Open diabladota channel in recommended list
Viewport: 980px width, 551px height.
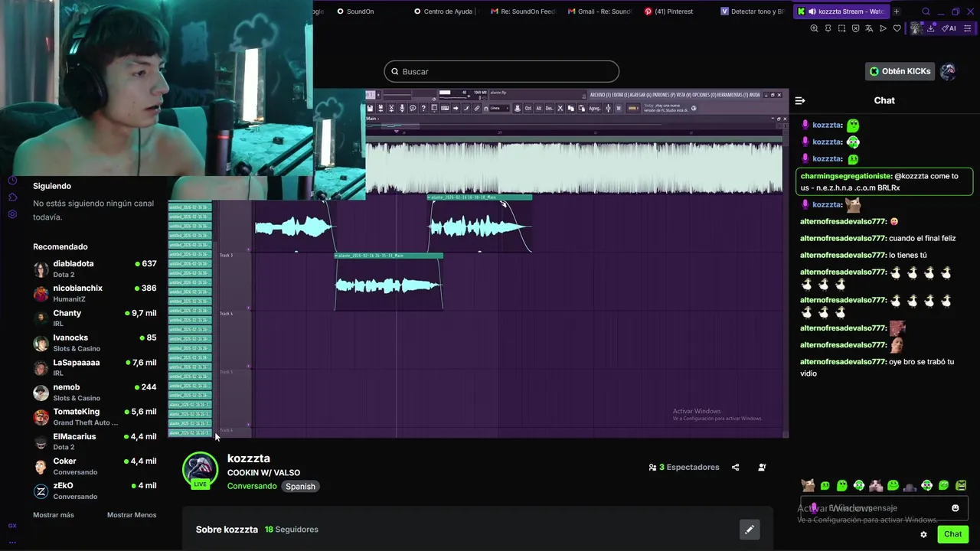coord(95,269)
